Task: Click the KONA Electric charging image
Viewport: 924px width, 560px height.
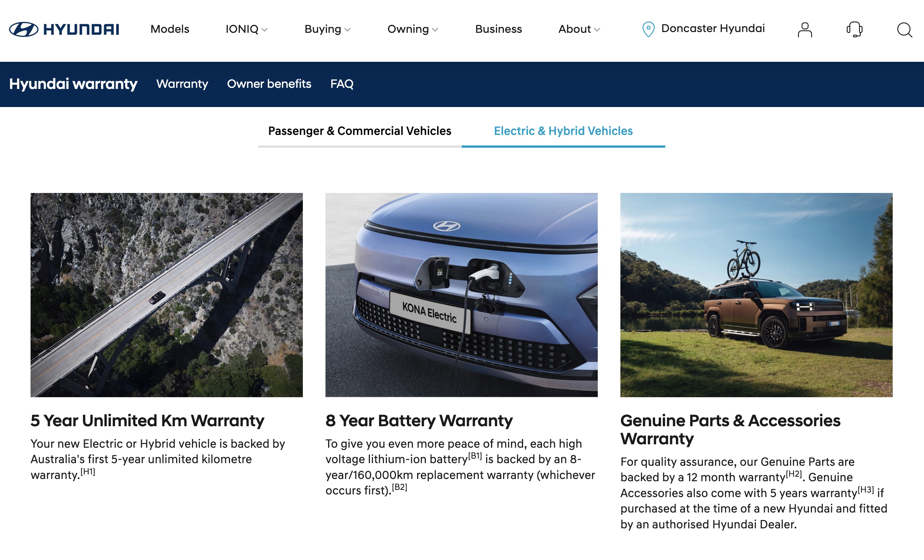Action: [461, 295]
